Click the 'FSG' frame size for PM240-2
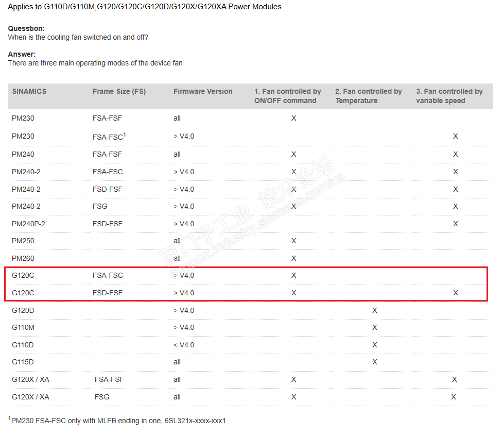This screenshot has height=435, width=504. (x=100, y=207)
